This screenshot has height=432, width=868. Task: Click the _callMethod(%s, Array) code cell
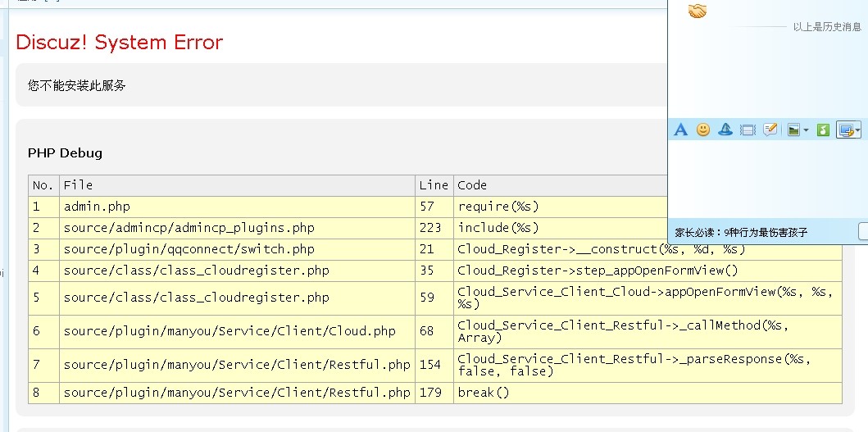(648, 331)
